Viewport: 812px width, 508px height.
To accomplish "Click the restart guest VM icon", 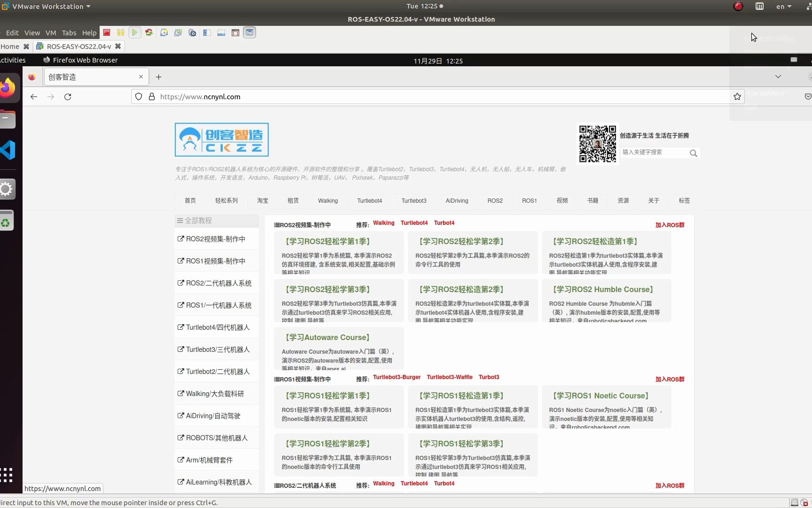I will tap(149, 32).
